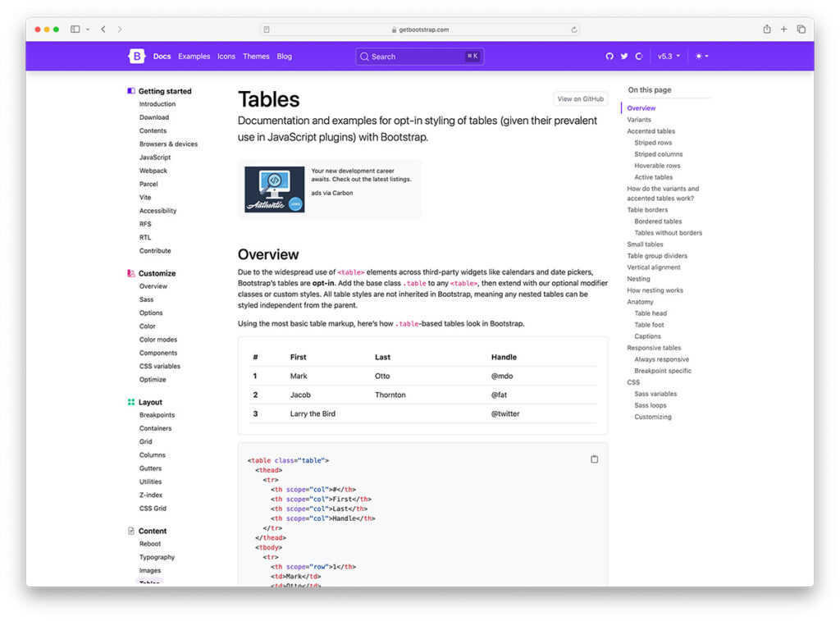Click the reader page icon in address bar

[267, 30]
